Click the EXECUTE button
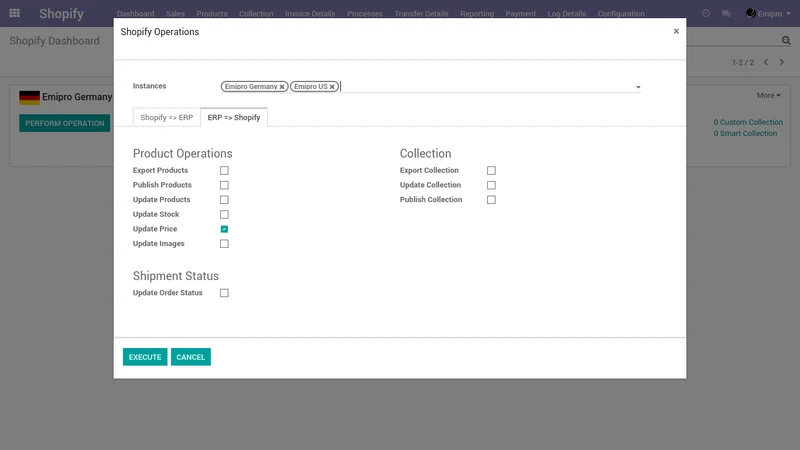Screen dimensions: 800x450 [x=145, y=357]
